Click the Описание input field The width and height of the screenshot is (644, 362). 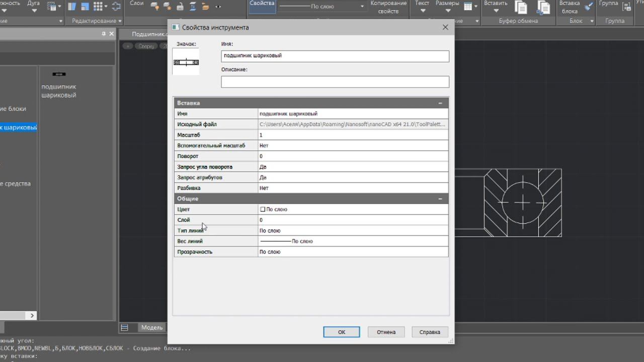[335, 81]
